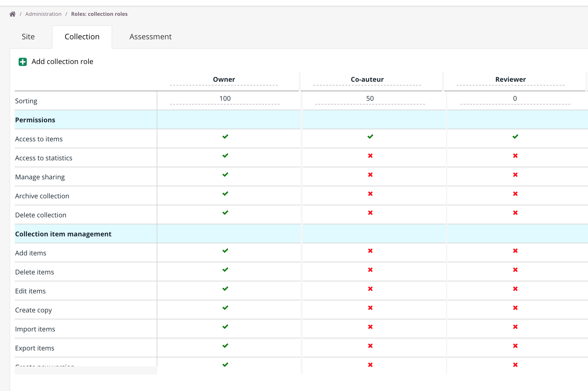Enable Export items for Co-auteur
This screenshot has height=391, width=588.
point(370,346)
